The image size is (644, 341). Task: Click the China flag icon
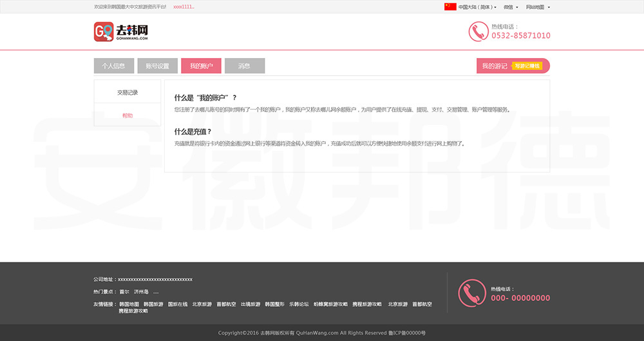point(450,7)
